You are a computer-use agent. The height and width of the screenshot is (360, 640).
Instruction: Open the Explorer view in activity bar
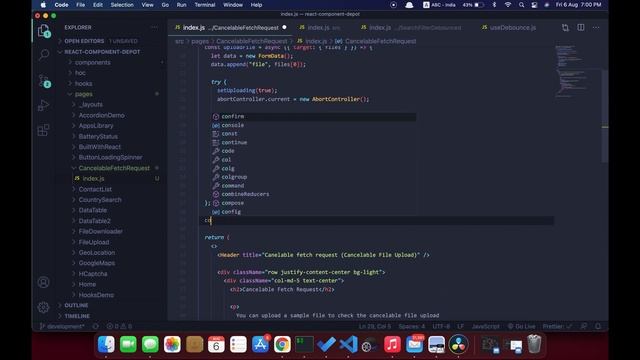tap(44, 31)
